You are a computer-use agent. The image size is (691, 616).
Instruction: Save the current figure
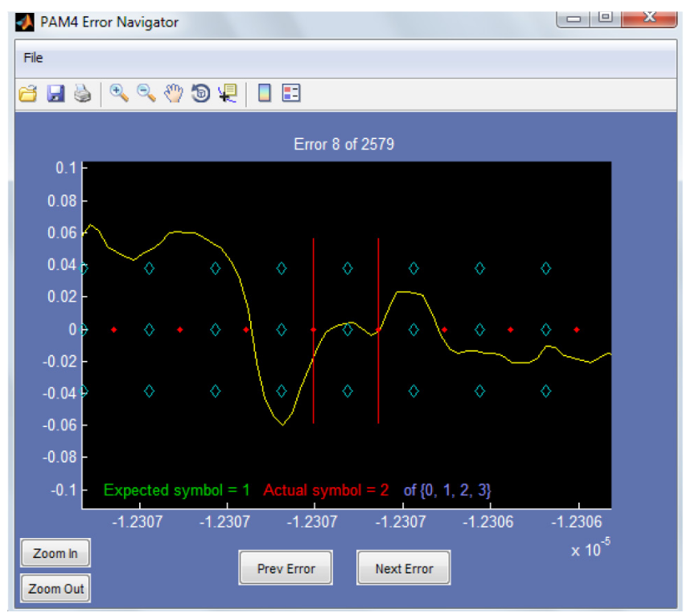[56, 93]
